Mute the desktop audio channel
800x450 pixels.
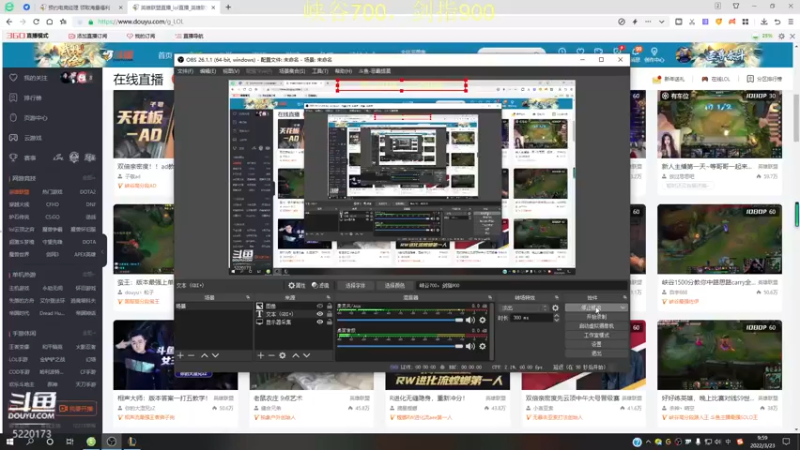470,346
